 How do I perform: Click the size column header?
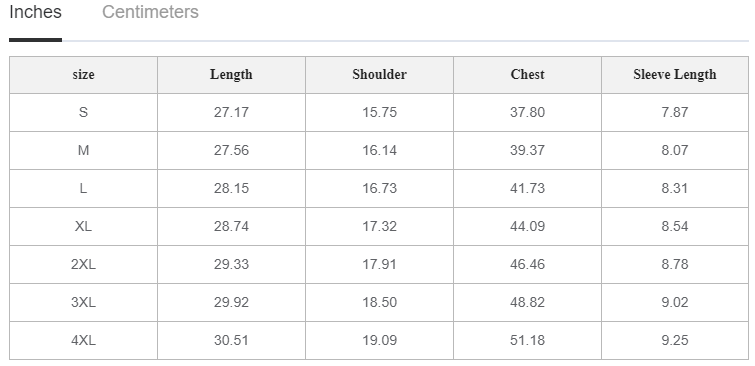point(83,75)
